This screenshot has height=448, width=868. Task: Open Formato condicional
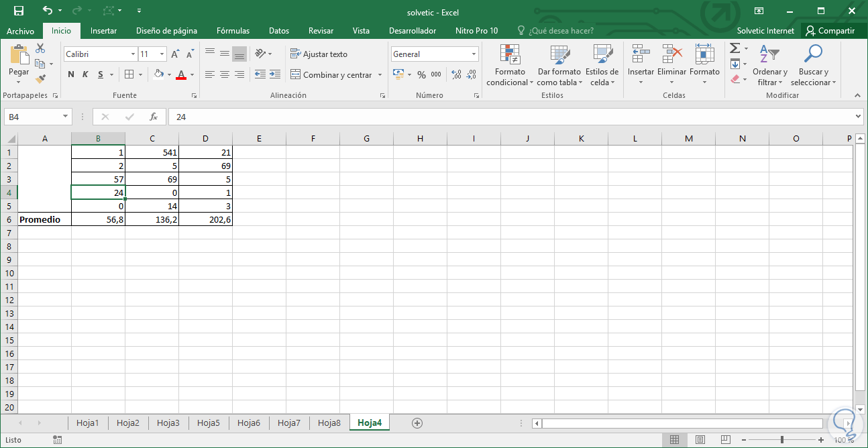[x=510, y=66]
